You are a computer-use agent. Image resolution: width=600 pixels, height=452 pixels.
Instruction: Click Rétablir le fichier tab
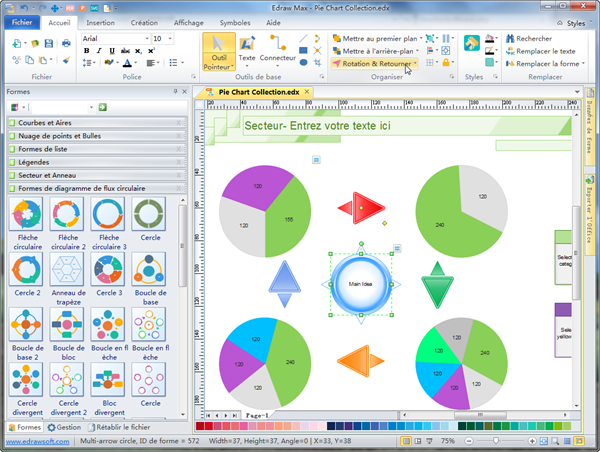pyautogui.click(x=119, y=427)
